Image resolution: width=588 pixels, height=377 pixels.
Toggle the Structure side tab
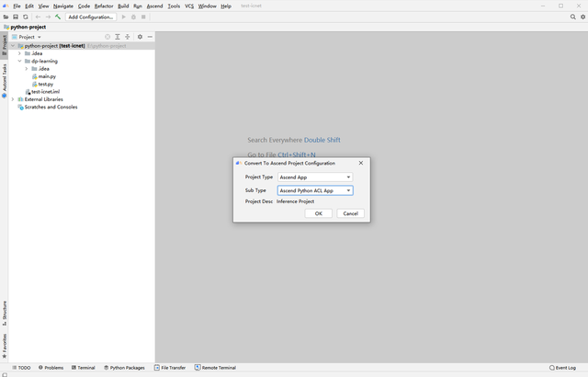coord(4,314)
